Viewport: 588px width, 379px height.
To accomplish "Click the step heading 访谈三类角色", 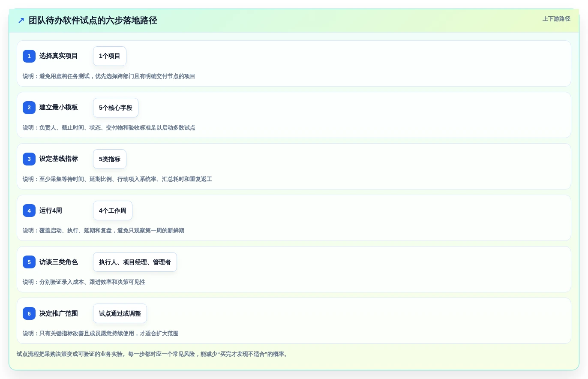I will pos(59,262).
